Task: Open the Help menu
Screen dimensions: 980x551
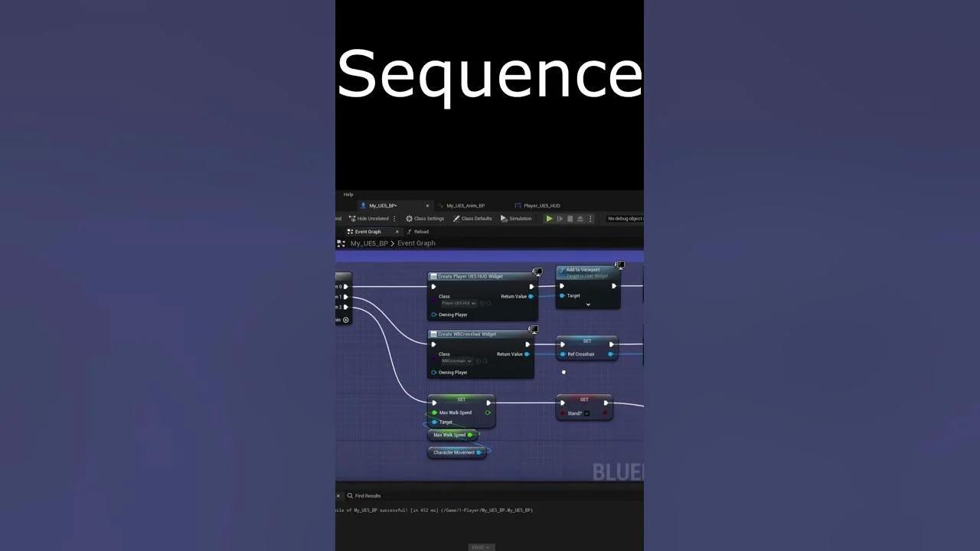Action: [348, 194]
